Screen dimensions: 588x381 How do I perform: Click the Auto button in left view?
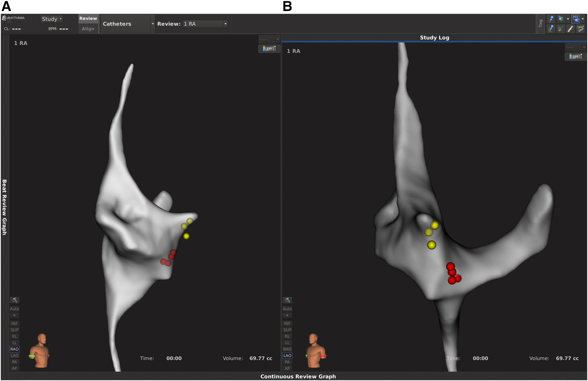(x=14, y=309)
